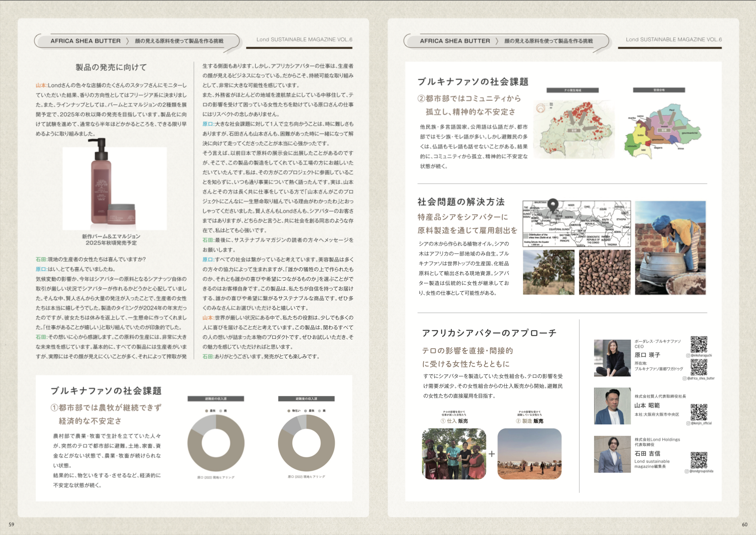This screenshot has height=535, width=756.
Task: Click the 農牧 legend dot in the 避難前 chart
Action: (x=207, y=411)
